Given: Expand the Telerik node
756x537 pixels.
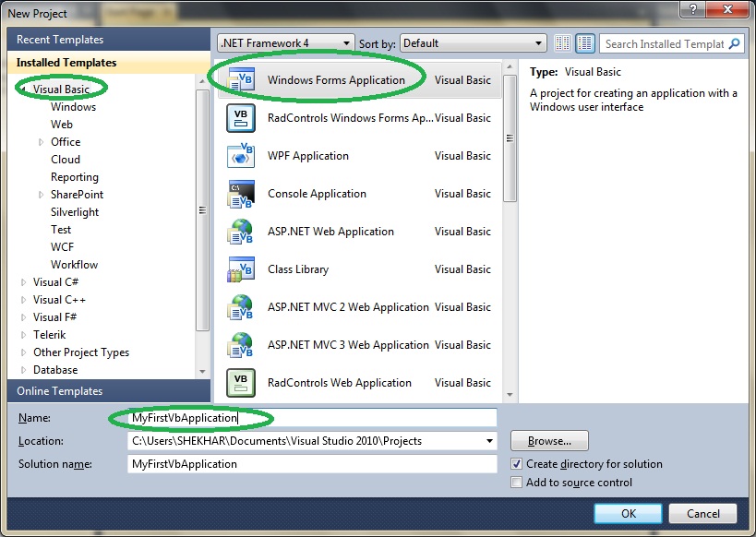Looking at the screenshot, I should coord(23,335).
